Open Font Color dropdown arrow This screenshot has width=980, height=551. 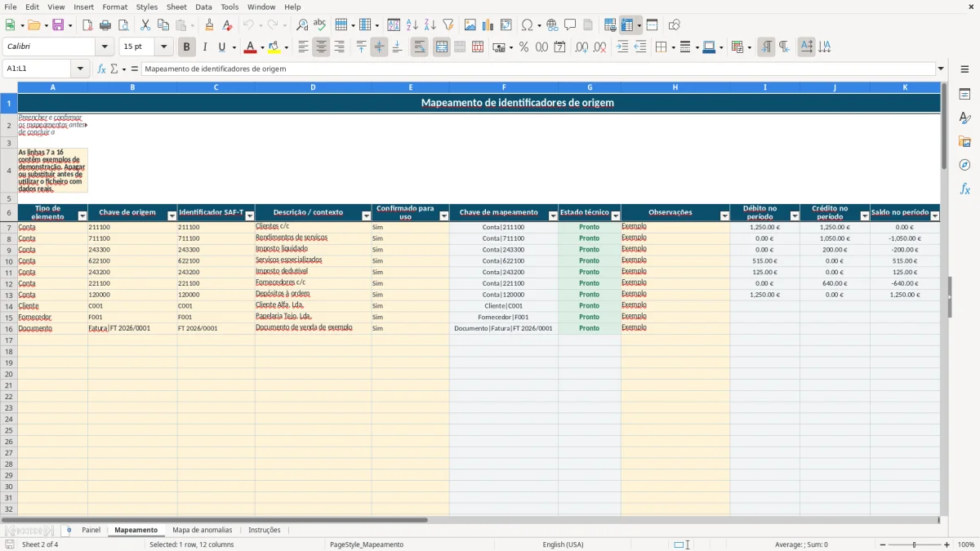tap(261, 47)
